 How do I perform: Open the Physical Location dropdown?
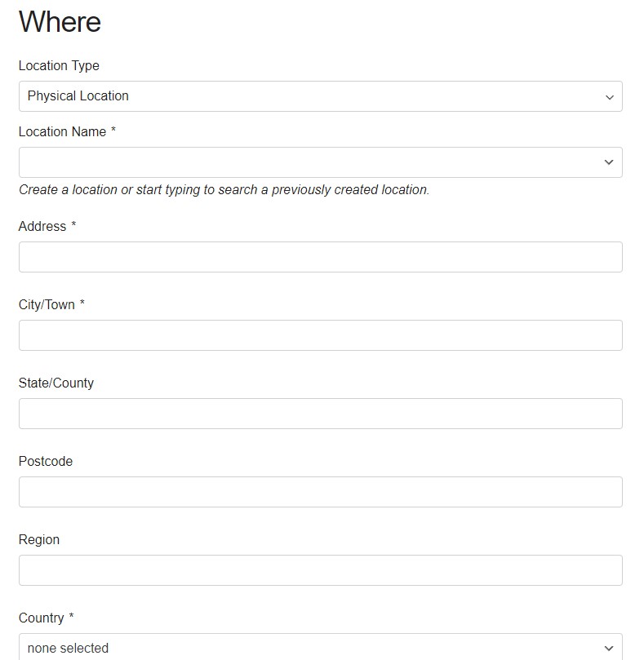point(320,96)
